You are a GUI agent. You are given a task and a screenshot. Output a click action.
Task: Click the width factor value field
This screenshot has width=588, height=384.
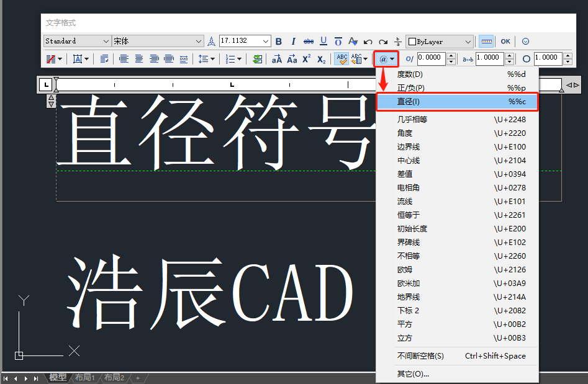tap(549, 58)
